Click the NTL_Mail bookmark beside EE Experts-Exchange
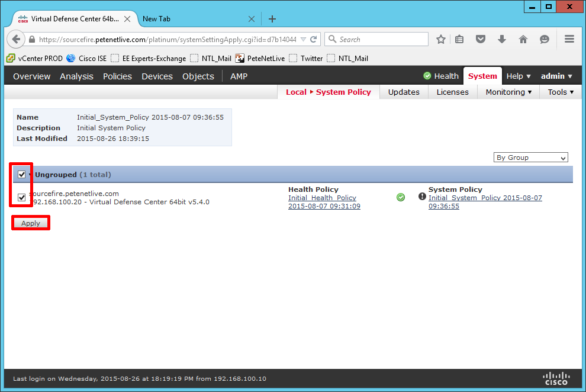The width and height of the screenshot is (586, 392). tap(210, 58)
